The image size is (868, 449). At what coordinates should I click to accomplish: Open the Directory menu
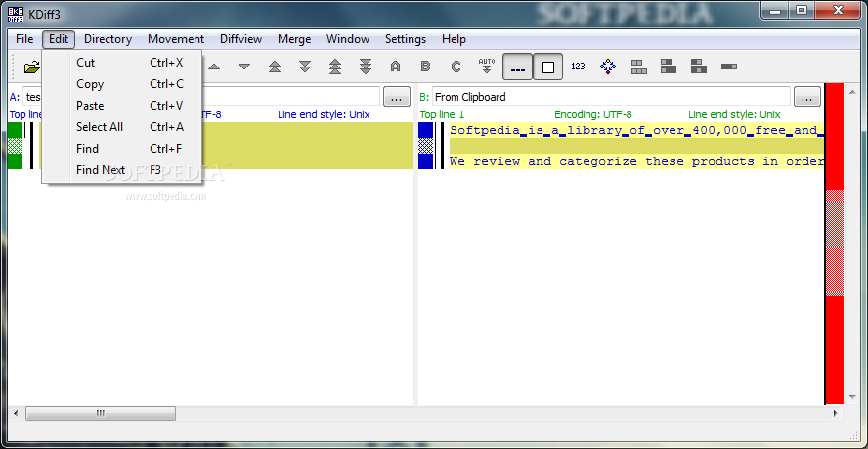[108, 39]
